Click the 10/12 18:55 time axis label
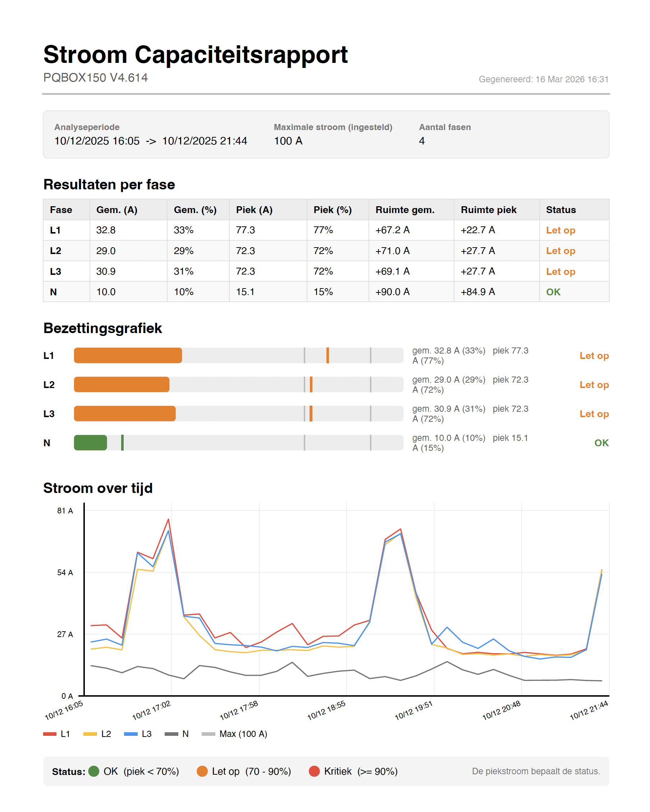 click(326, 710)
